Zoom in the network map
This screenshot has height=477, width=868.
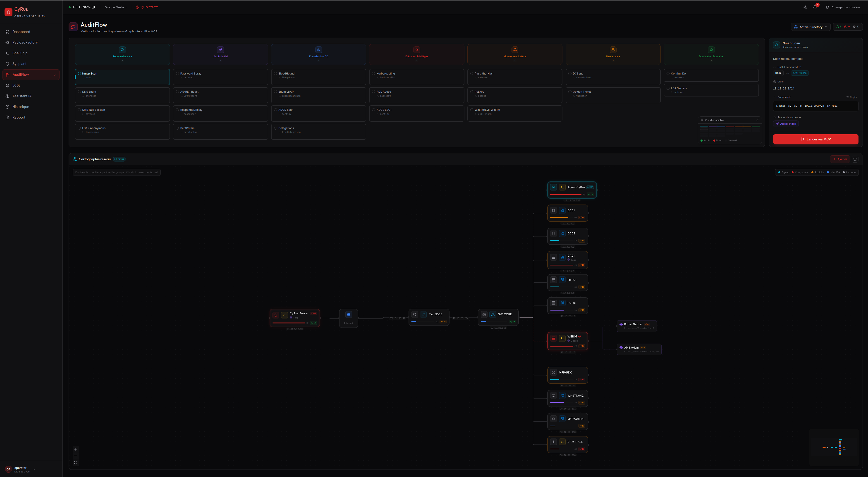pos(75,450)
